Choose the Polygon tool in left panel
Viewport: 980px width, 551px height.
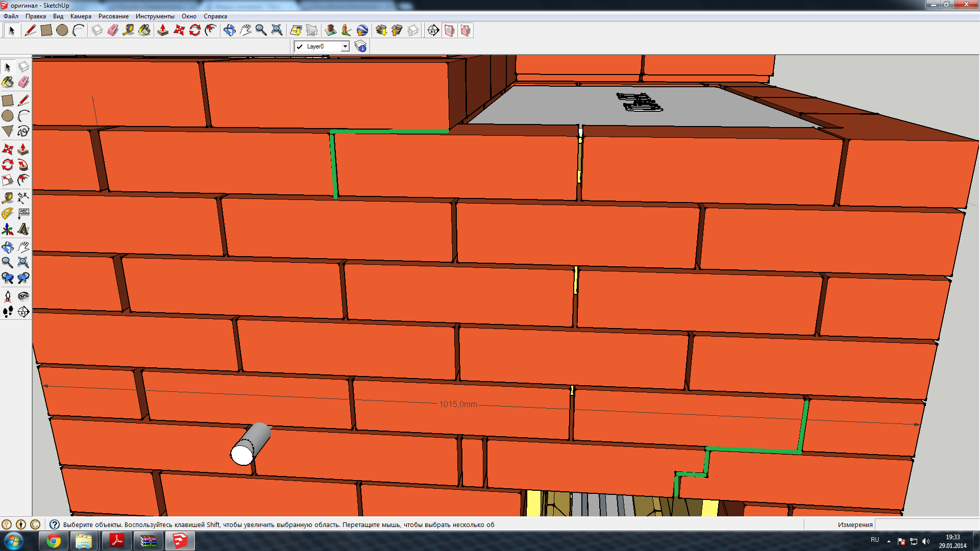tap(8, 131)
